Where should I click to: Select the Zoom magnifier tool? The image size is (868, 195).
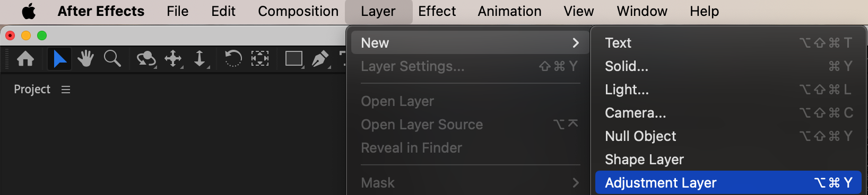coord(112,58)
